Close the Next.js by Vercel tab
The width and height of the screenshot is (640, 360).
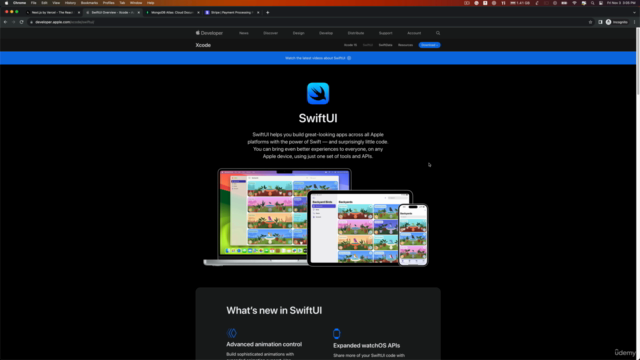79,13
